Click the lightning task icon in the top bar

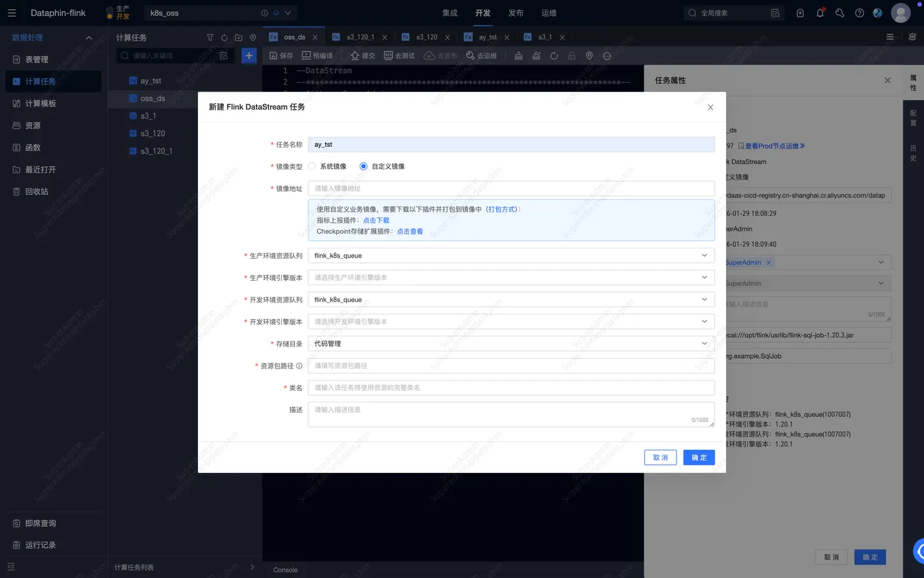tap(800, 13)
